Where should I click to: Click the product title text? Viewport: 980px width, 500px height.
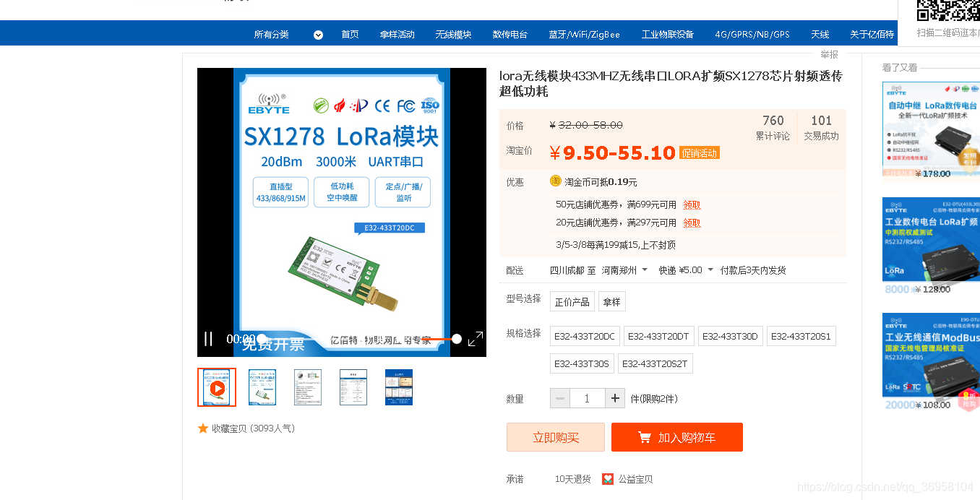click(671, 84)
